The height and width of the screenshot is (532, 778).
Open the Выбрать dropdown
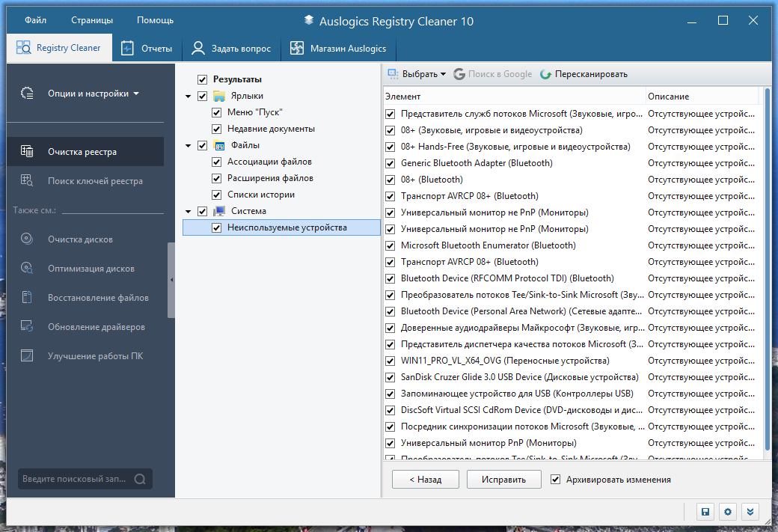(x=417, y=74)
